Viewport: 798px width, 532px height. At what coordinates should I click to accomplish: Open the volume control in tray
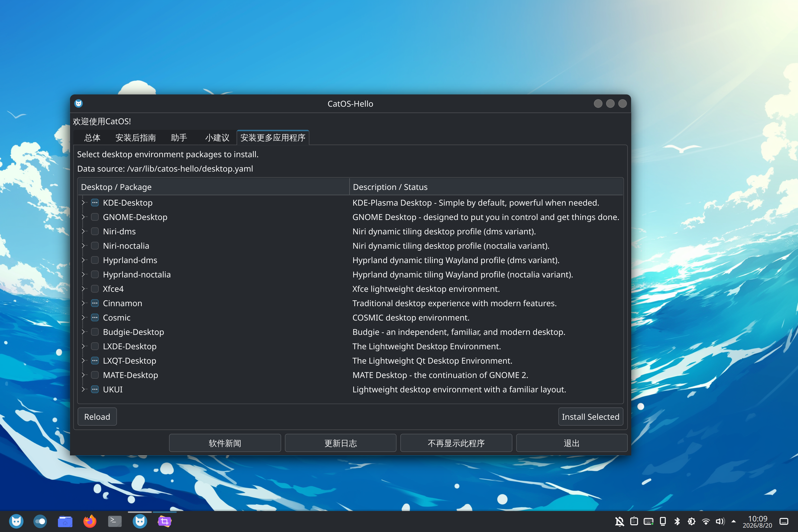720,521
